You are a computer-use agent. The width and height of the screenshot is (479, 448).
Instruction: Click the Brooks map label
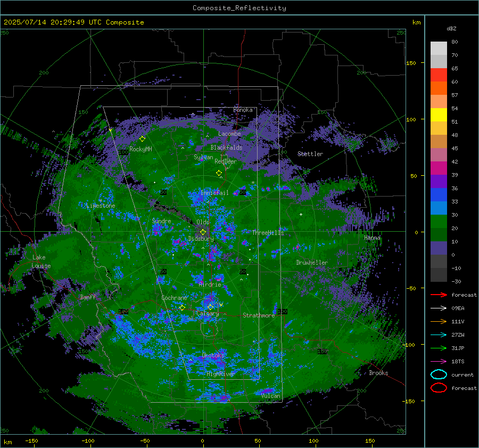pyautogui.click(x=378, y=373)
